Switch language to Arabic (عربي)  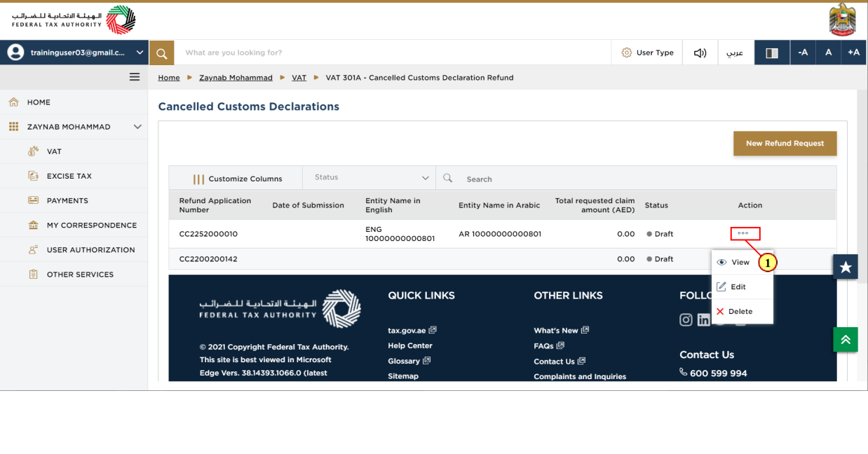point(735,53)
